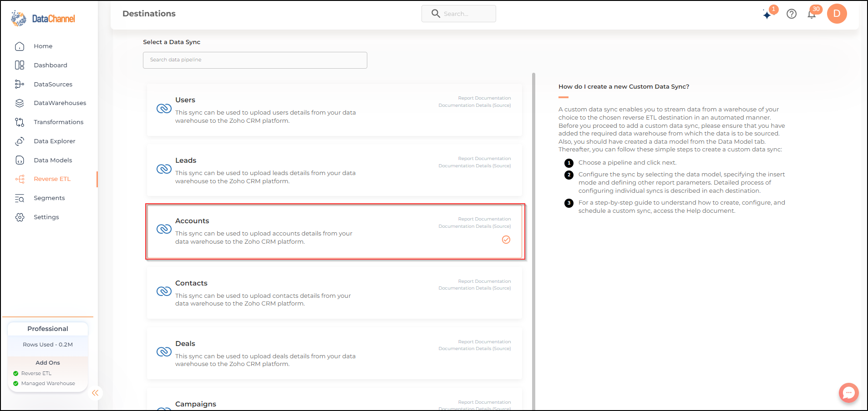Go to Home in the sidebar
The width and height of the screenshot is (868, 411).
click(x=43, y=46)
